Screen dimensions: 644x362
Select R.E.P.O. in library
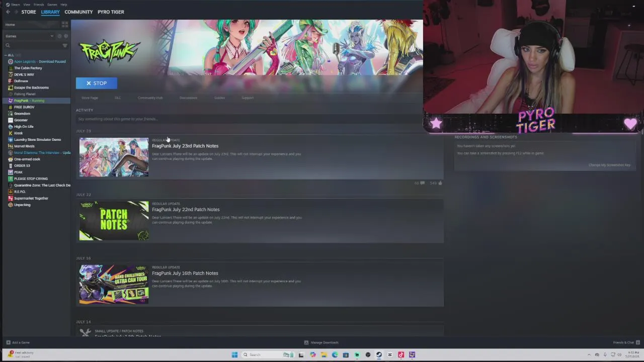tap(20, 192)
